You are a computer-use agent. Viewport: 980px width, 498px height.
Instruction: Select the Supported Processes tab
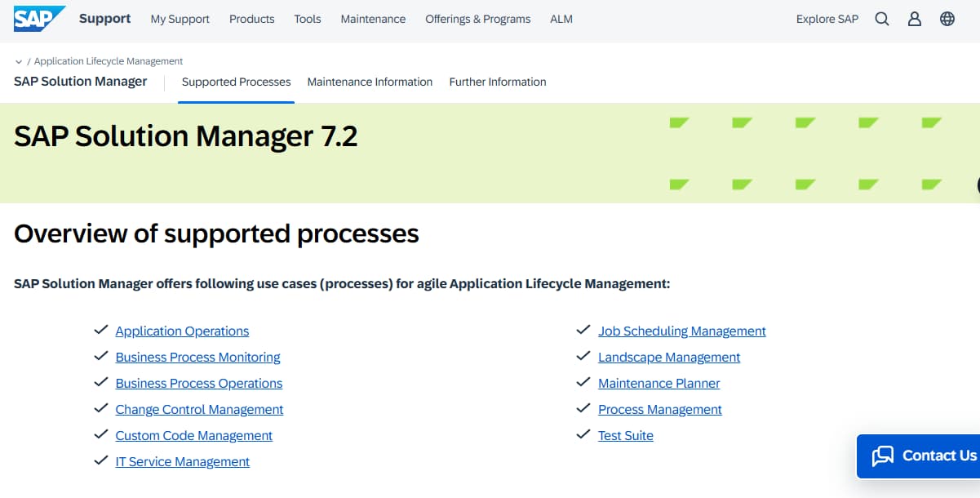(236, 82)
